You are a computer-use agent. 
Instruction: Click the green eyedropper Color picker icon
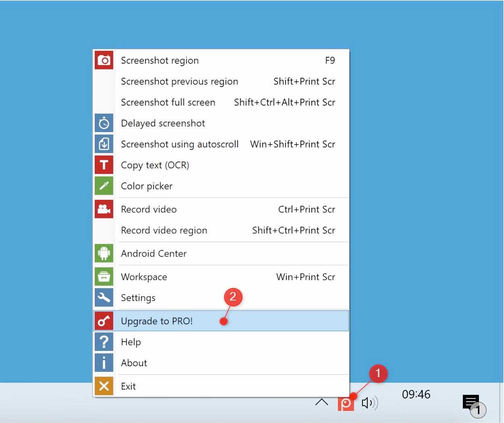pos(104,186)
